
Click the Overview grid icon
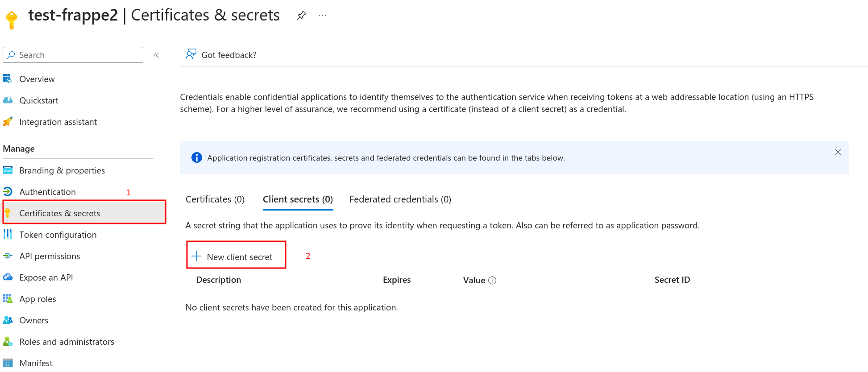[x=7, y=79]
